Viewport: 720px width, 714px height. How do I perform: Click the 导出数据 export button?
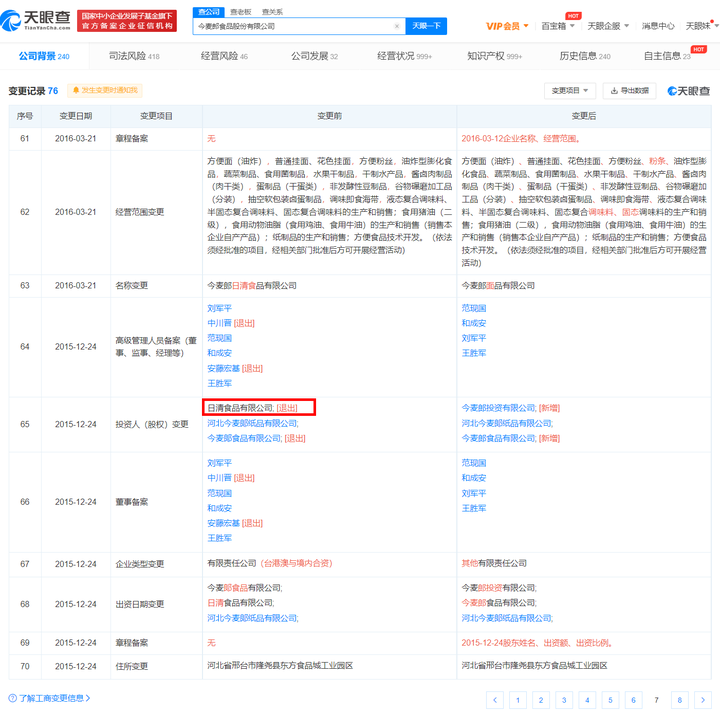pyautogui.click(x=629, y=91)
